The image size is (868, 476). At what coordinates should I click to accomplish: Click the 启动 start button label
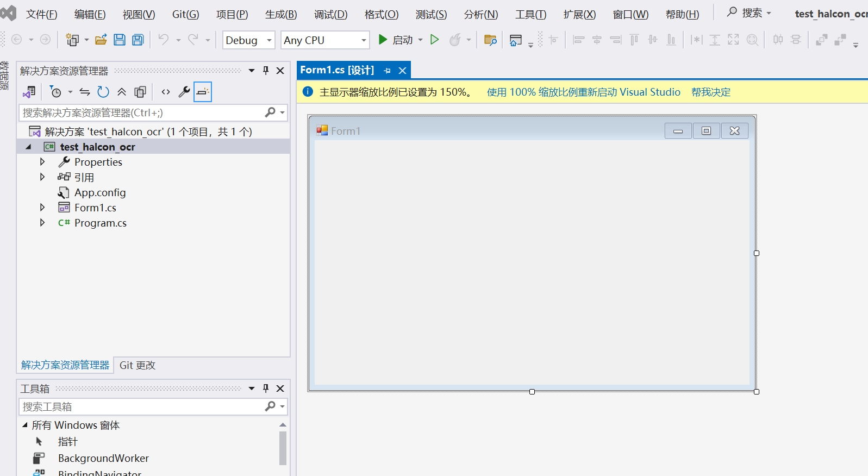(x=403, y=40)
